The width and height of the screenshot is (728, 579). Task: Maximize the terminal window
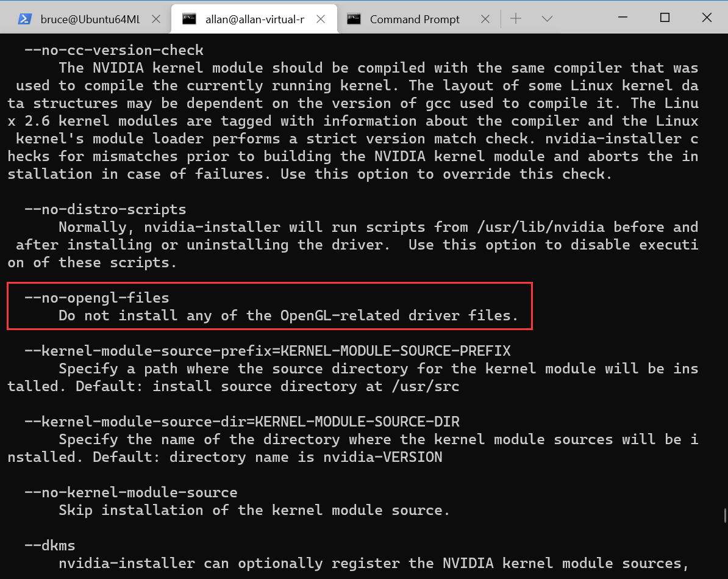click(665, 18)
